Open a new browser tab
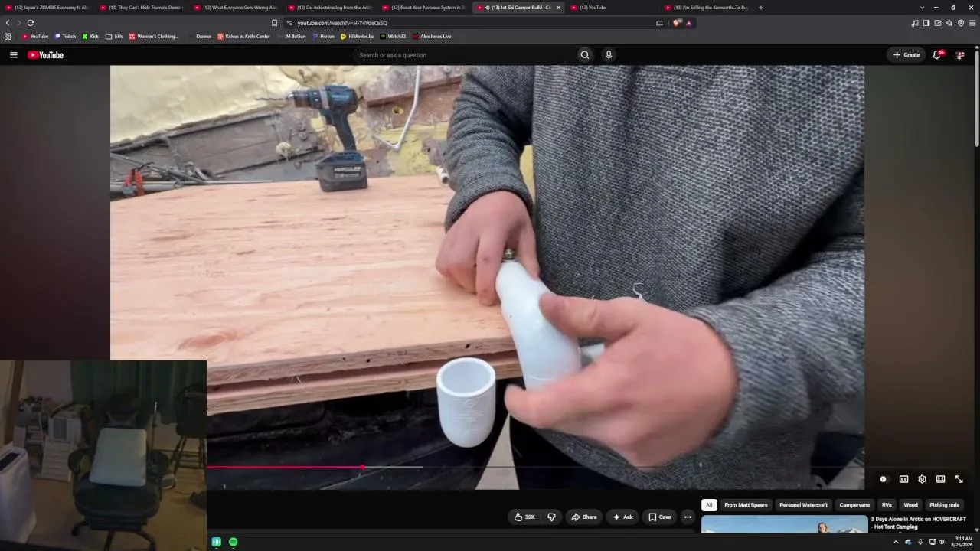Screen dimensions: 980x551 [760, 8]
